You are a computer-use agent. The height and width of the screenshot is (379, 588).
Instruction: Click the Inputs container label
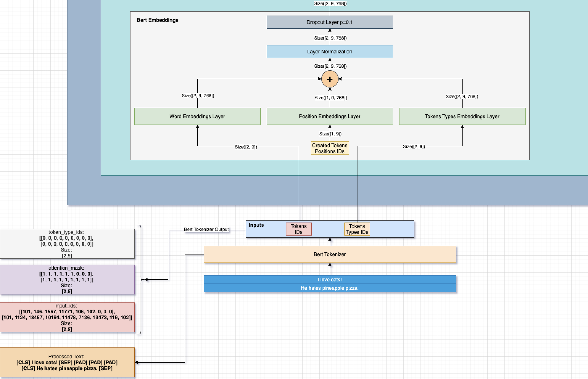[256, 225]
